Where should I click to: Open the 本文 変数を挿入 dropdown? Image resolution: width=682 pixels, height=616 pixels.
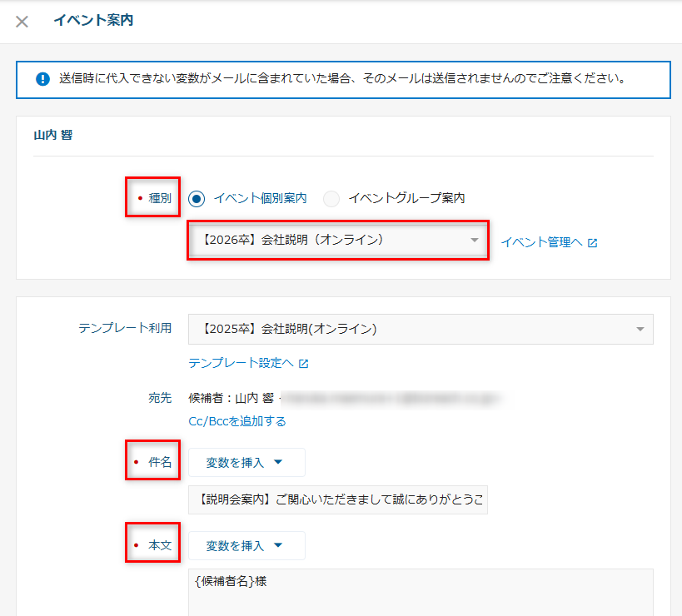click(x=246, y=546)
